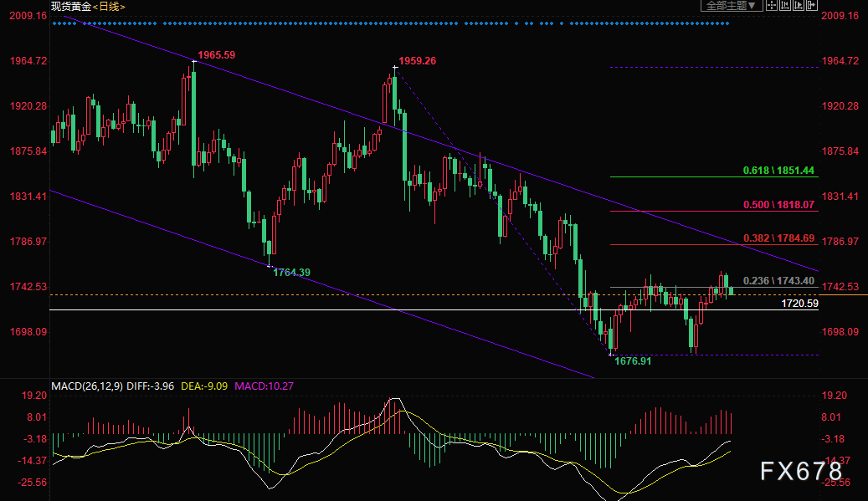Select the 0.382 Fibonacci level at 1784.69
The width and height of the screenshot is (868, 501).
(x=778, y=238)
